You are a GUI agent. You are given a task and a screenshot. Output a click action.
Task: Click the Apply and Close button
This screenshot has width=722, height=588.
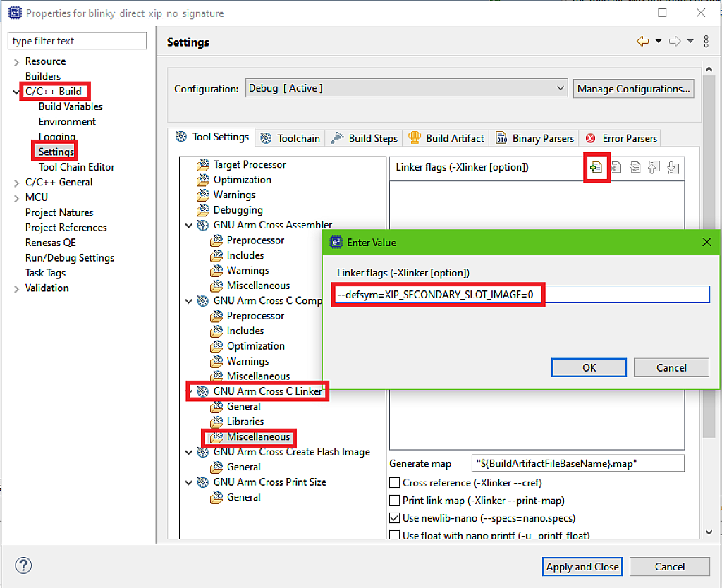point(582,566)
